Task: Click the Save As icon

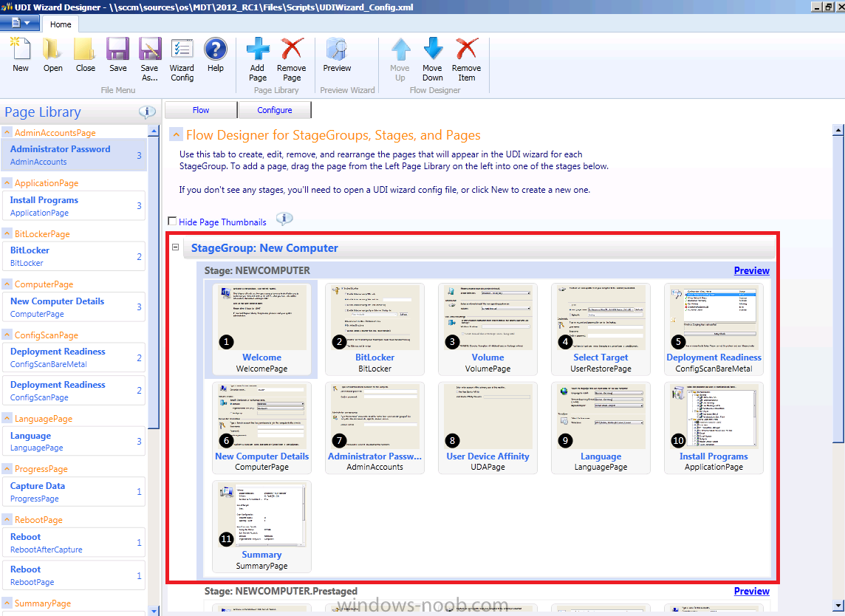Action: (150, 49)
